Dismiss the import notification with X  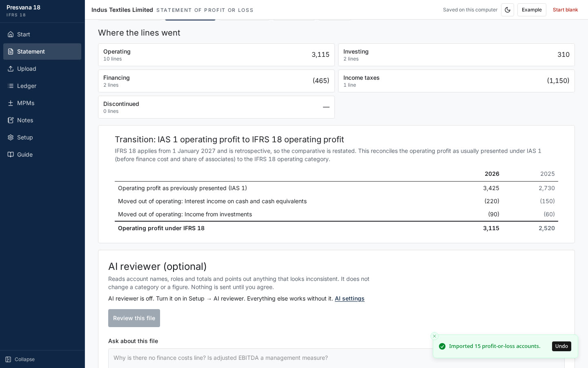(x=434, y=336)
